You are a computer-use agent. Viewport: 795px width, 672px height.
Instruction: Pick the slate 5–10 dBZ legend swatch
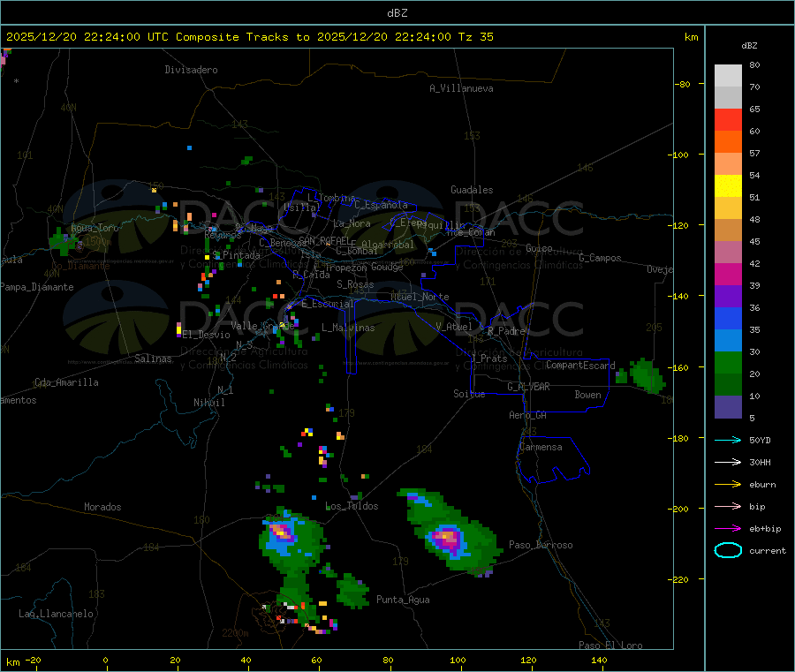pyautogui.click(x=728, y=407)
